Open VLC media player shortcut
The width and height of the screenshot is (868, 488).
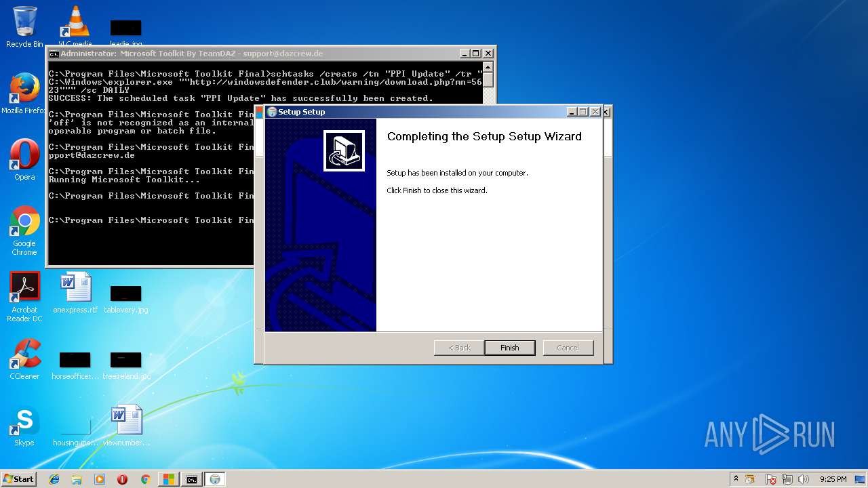[x=75, y=27]
